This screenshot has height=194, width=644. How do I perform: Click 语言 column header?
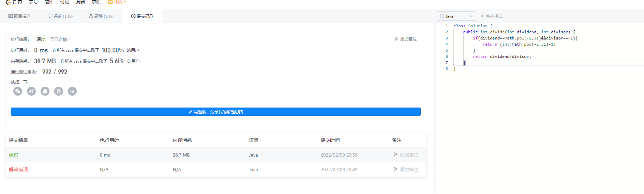(x=254, y=140)
